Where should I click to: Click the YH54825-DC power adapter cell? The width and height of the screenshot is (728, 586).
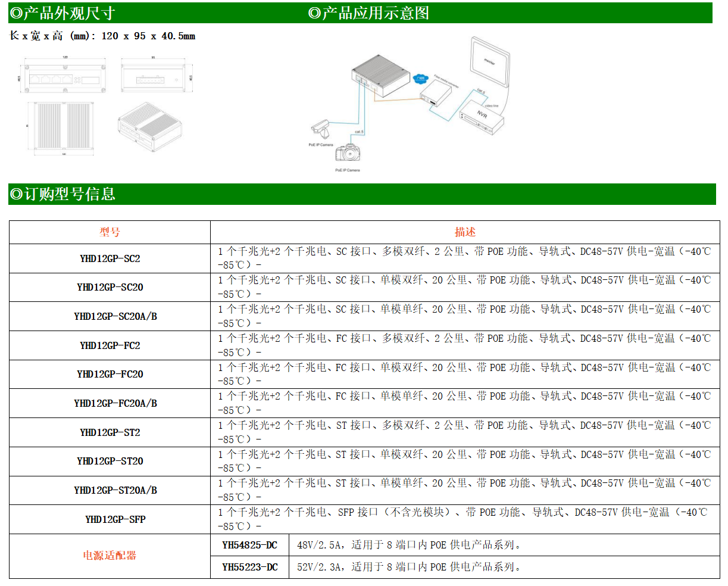tap(249, 545)
